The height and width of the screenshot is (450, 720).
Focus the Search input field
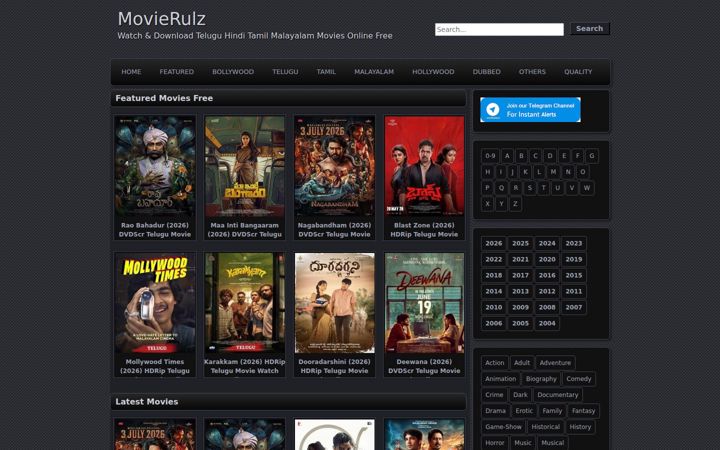pyautogui.click(x=499, y=29)
